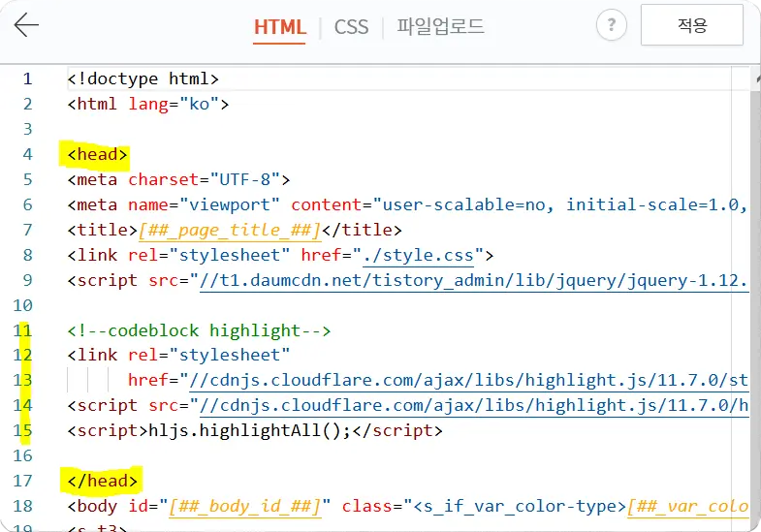Screen dimensions: 761x532
Task: Click the highlight.js script src URL on line 14
Action: pyautogui.click(x=474, y=405)
